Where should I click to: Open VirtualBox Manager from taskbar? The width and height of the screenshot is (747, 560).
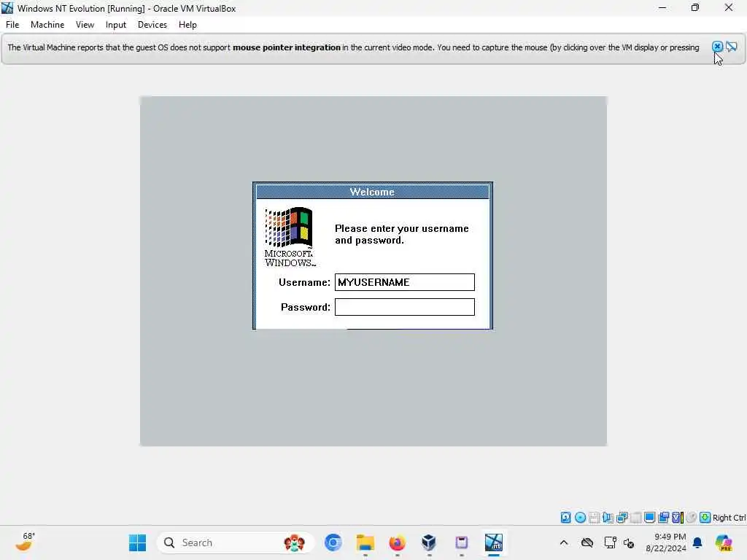click(x=429, y=542)
